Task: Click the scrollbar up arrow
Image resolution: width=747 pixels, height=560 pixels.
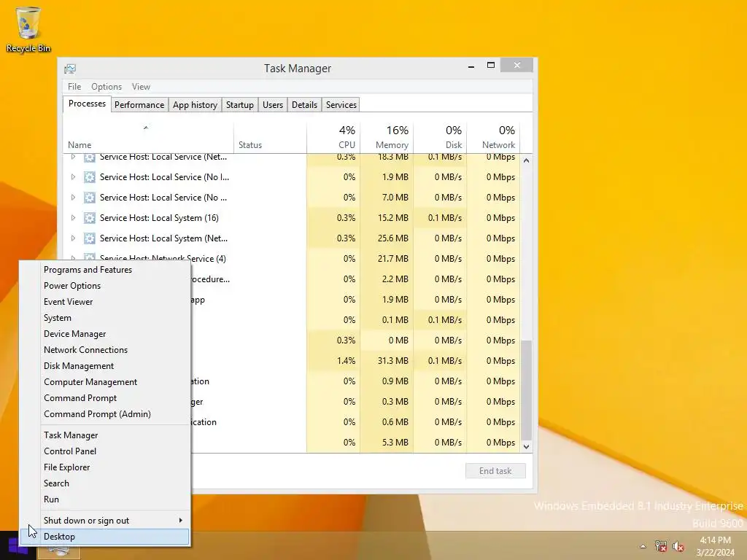Action: 527,160
